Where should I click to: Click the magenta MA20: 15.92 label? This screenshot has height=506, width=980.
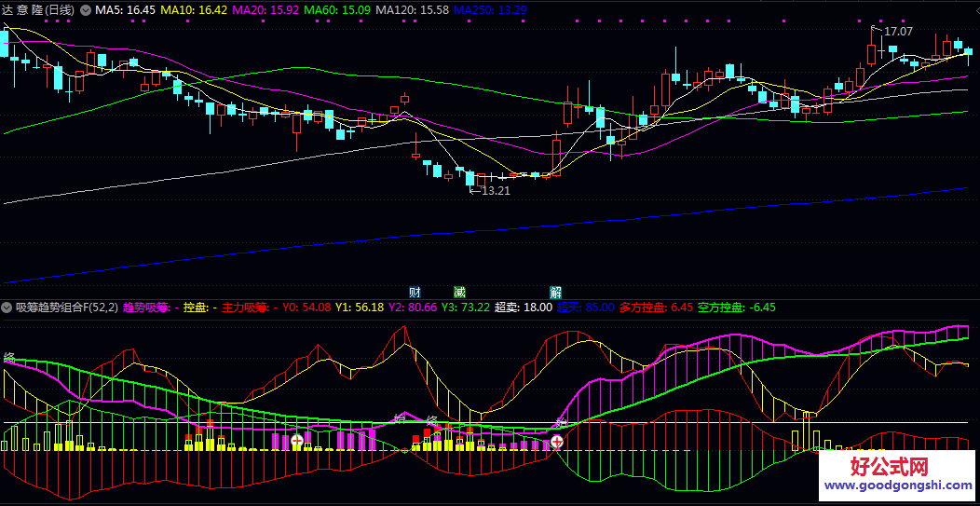[266, 10]
